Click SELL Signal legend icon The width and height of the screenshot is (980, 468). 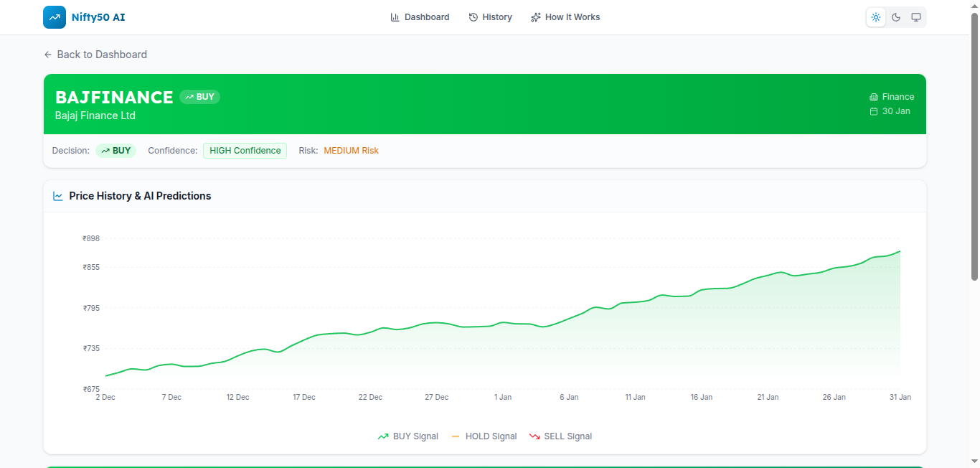coord(534,436)
